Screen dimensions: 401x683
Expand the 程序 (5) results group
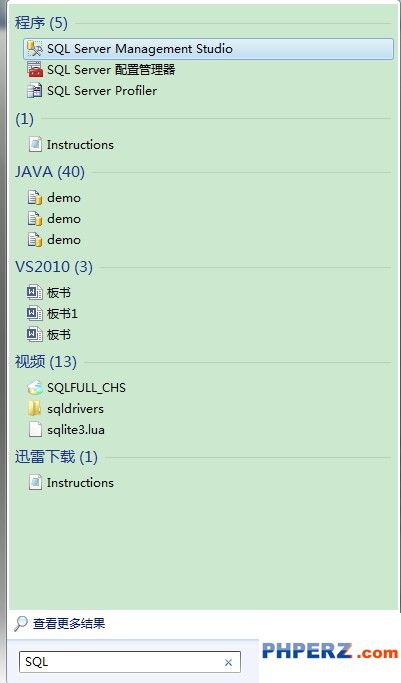point(41,23)
